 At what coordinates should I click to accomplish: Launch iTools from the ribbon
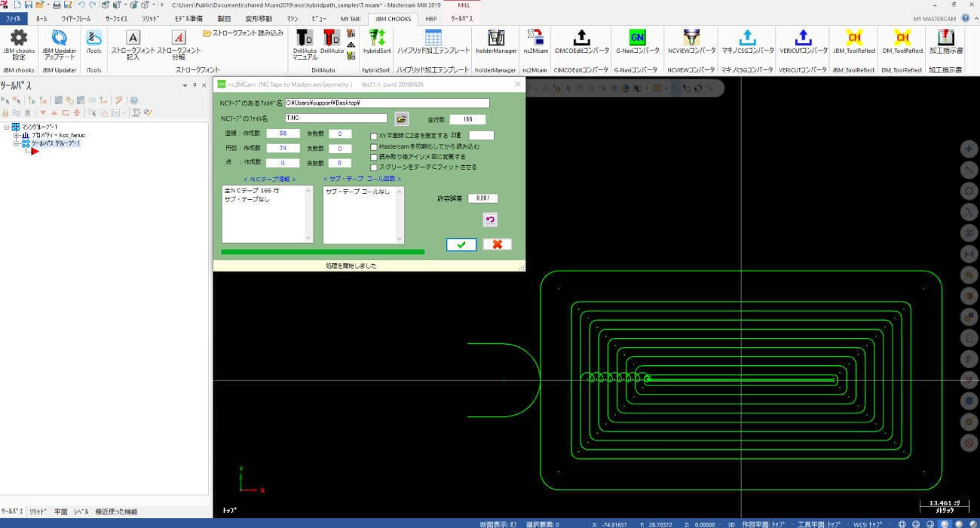tap(93, 41)
